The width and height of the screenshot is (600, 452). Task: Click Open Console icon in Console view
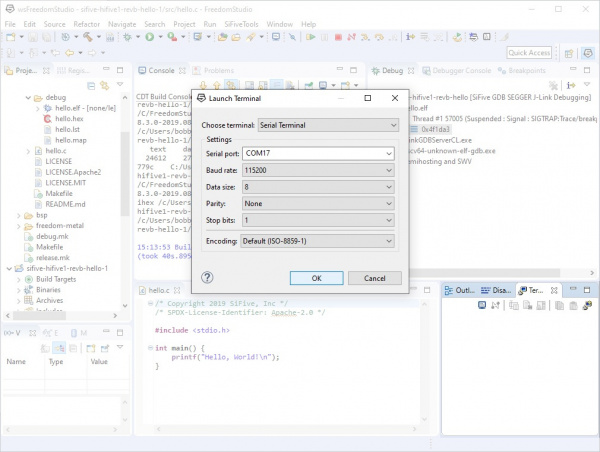pos(345,85)
